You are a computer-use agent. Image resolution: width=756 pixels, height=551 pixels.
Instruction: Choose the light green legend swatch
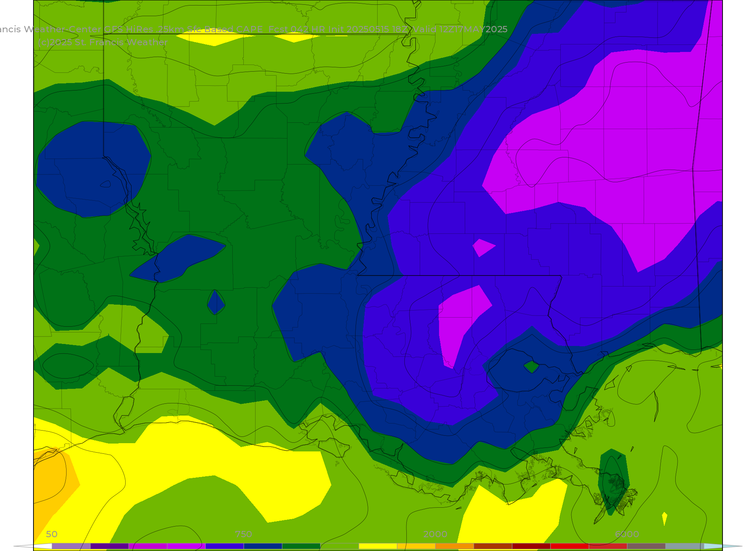339,546
